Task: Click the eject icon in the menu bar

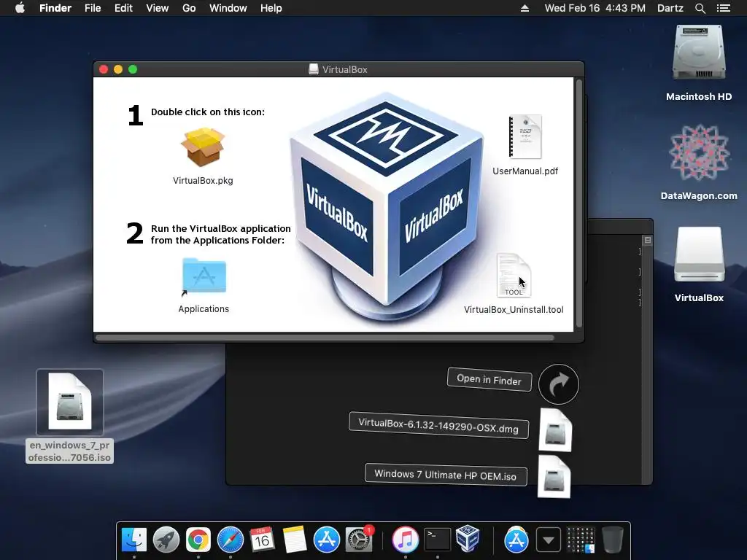Action: pyautogui.click(x=525, y=8)
